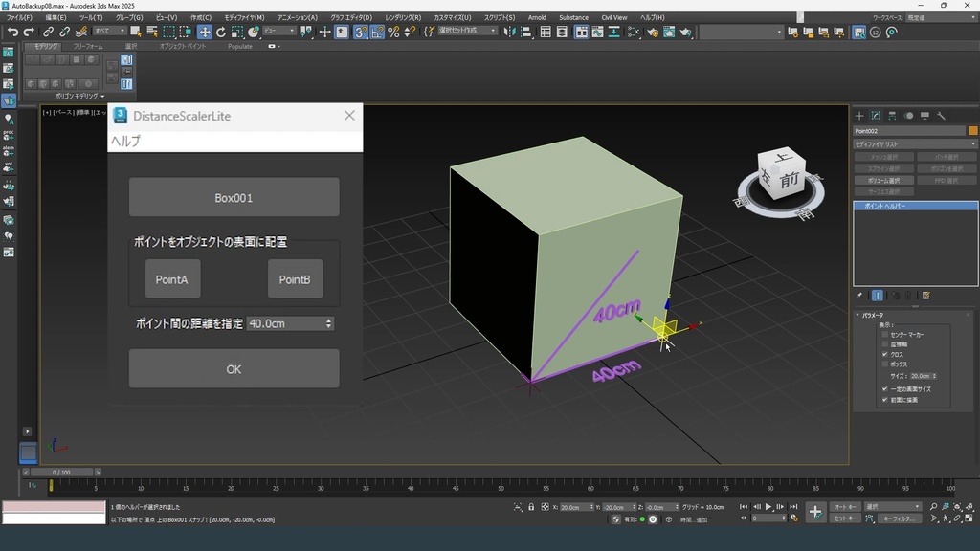Open the Utilities wrench panel icon
The image size is (980, 551).
pyautogui.click(x=941, y=116)
